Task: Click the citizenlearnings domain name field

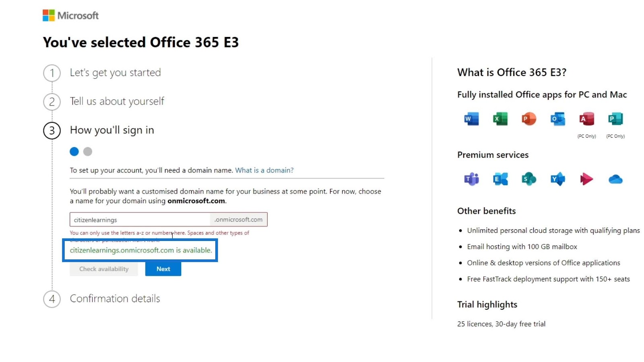Action: tap(140, 220)
